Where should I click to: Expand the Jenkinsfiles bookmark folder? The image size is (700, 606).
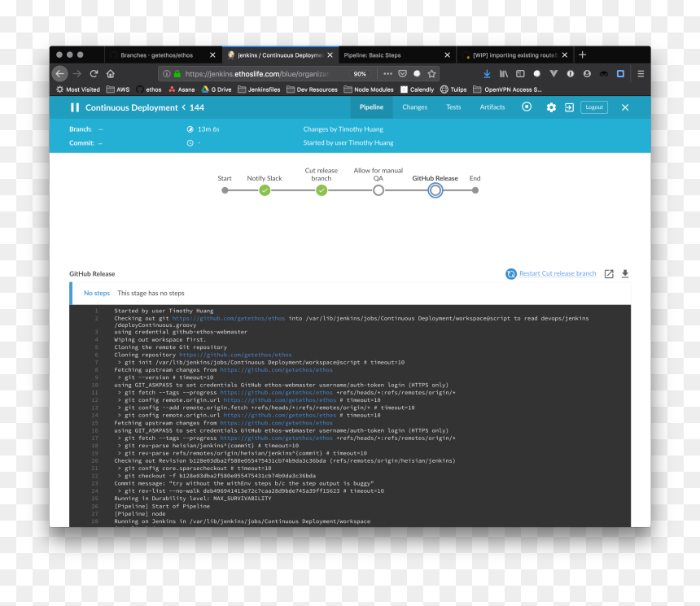[x=259, y=89]
